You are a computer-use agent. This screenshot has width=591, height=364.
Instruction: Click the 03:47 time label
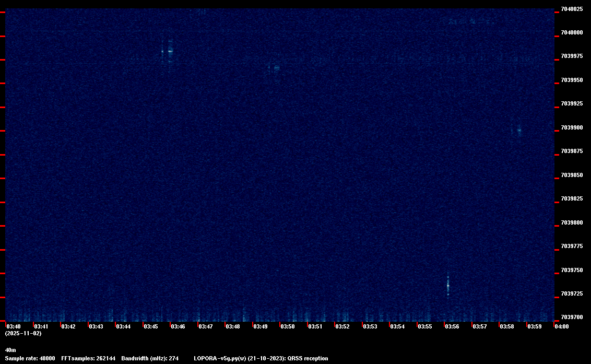(x=205, y=326)
